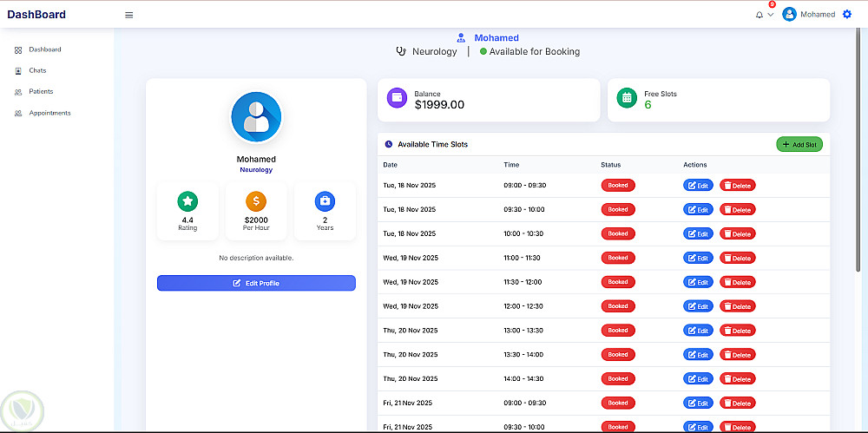
Task: Click the doctor icon beside the Mohamed heading
Action: [x=461, y=37]
